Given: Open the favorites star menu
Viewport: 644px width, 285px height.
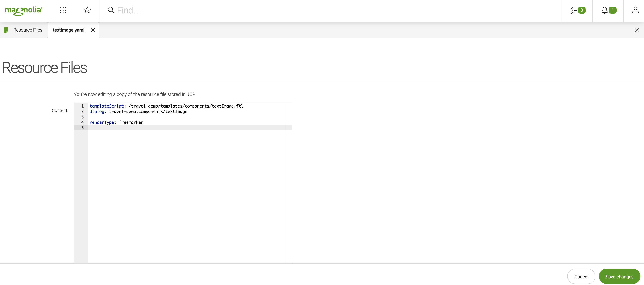Looking at the screenshot, I should pyautogui.click(x=87, y=10).
